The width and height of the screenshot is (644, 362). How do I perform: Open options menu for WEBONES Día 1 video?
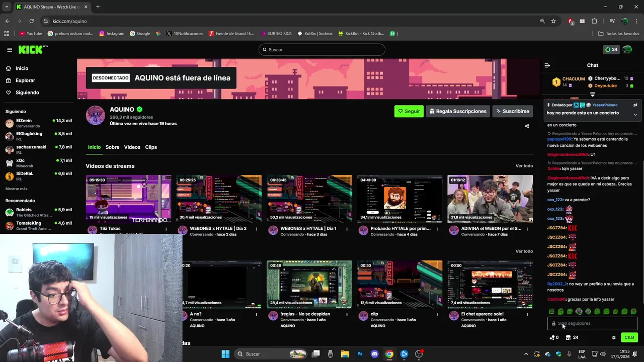347,229
